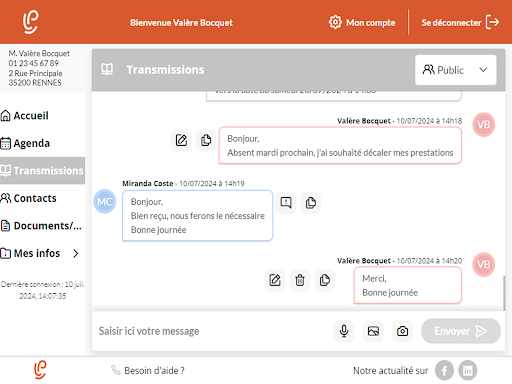Expand the Mes infos submenu chevron
Image resolution: width=512 pixels, height=384 pixels.
click(x=76, y=253)
